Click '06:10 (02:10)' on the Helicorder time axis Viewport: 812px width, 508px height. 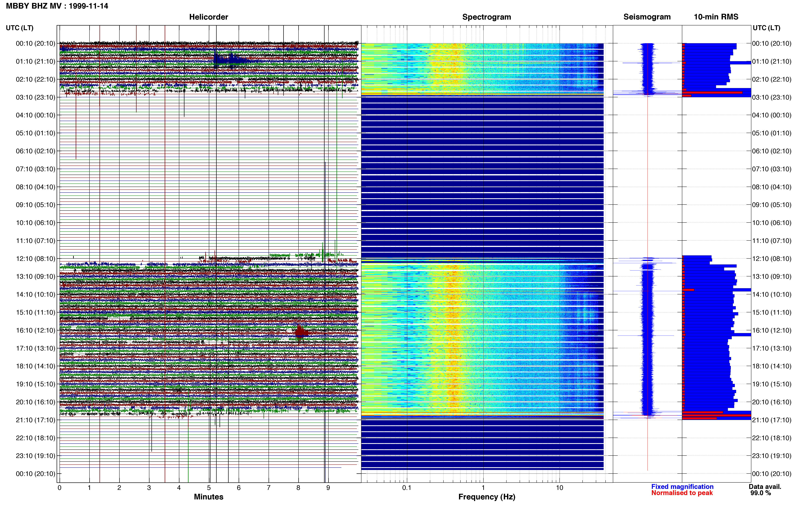(36, 151)
